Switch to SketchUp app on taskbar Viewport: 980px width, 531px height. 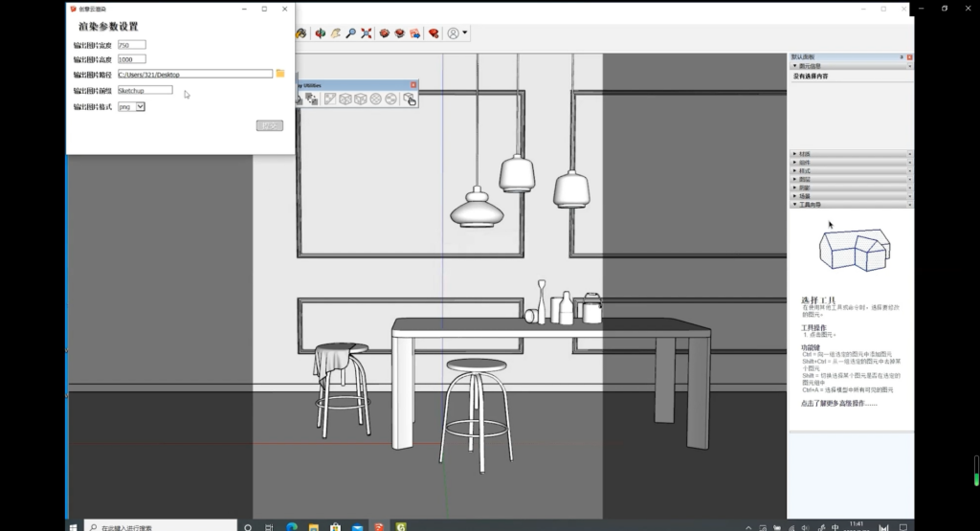(x=379, y=527)
